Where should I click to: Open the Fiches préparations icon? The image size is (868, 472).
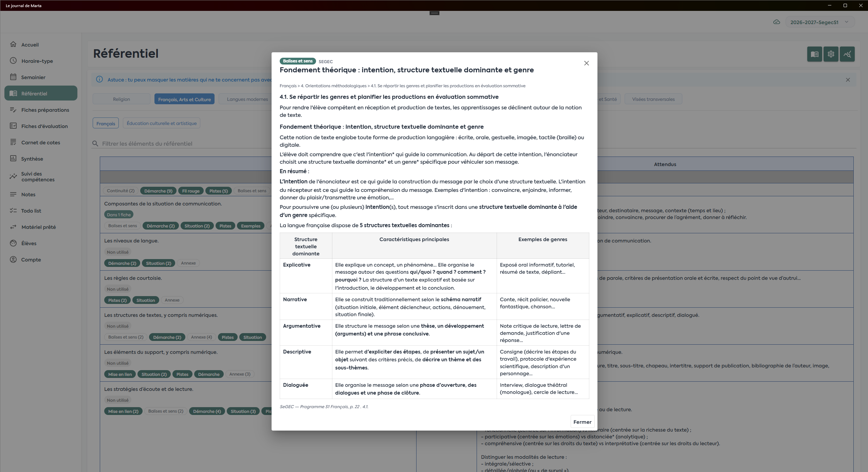(13, 110)
